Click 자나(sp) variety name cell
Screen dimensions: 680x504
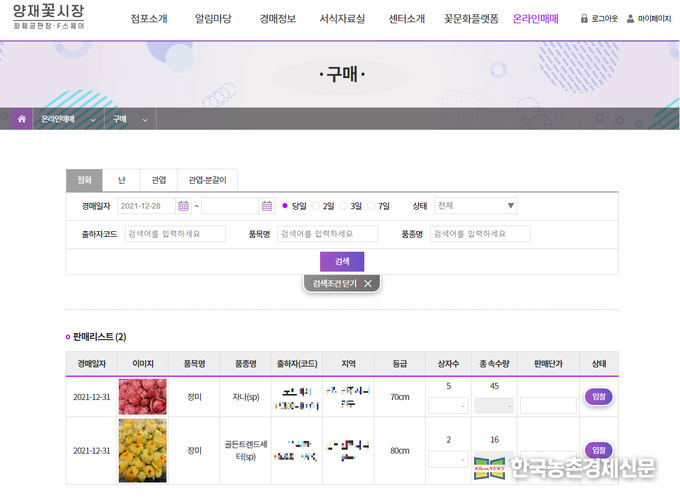click(x=246, y=397)
